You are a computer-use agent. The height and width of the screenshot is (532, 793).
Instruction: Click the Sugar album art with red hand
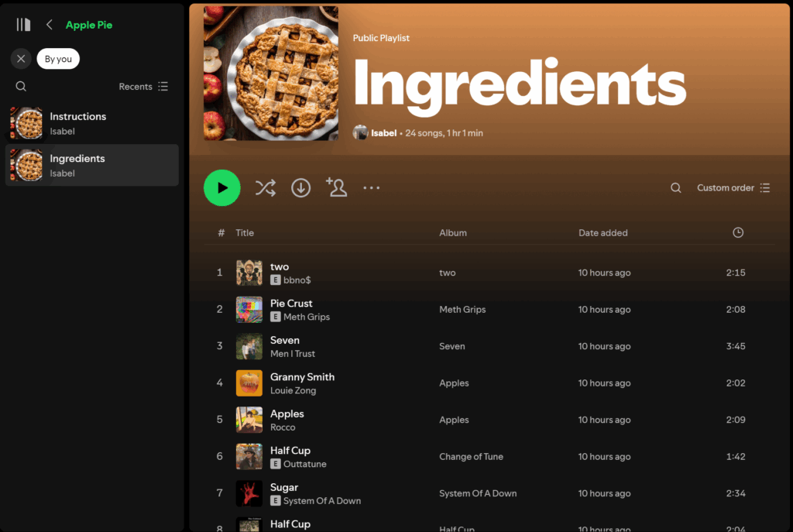tap(249, 493)
